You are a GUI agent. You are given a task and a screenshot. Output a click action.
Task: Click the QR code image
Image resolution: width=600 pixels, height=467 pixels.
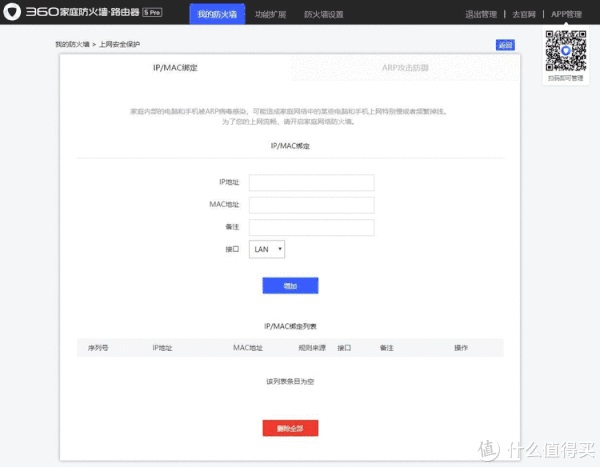point(566,51)
